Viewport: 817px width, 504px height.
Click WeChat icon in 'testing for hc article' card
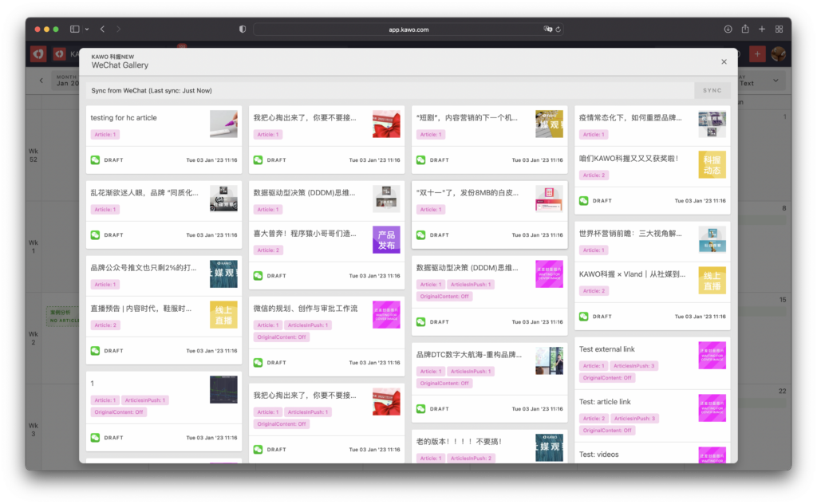[96, 159]
